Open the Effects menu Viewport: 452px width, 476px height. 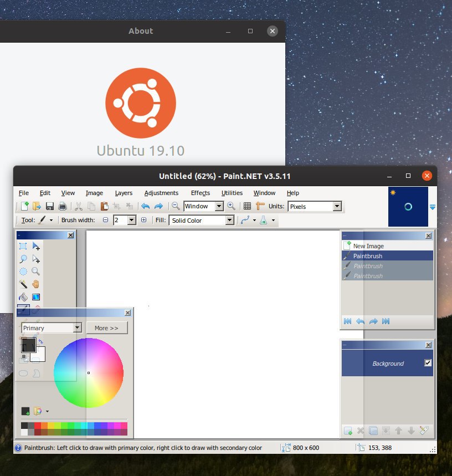200,193
